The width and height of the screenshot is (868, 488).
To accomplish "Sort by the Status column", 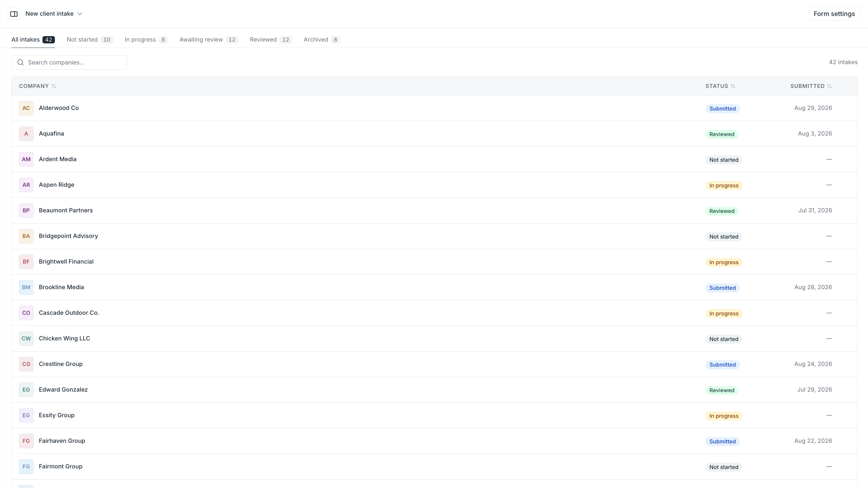I will point(720,86).
